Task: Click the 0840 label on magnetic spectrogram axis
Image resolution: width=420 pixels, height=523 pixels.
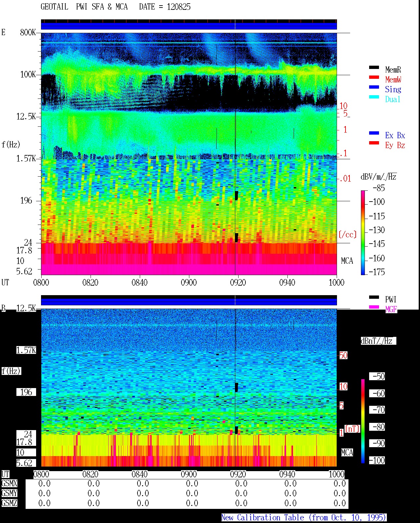Action: click(139, 474)
